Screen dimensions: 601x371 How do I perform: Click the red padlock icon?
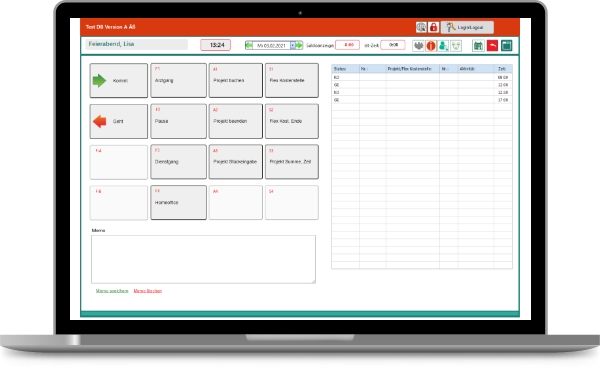tap(433, 27)
